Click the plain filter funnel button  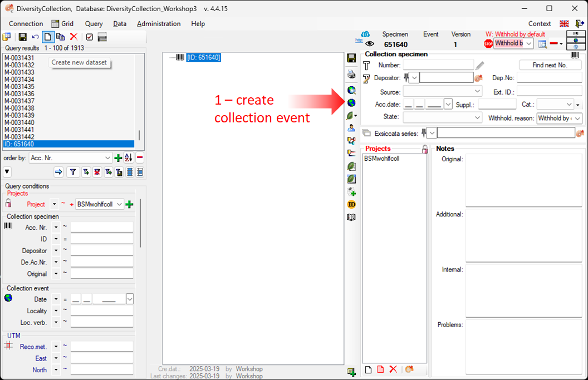tap(73, 172)
